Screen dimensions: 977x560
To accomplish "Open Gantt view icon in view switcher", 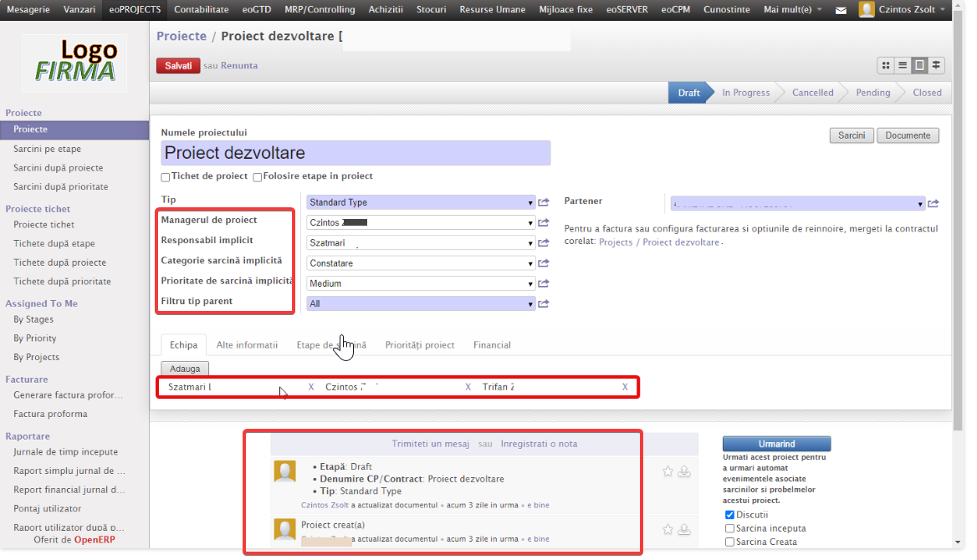I will pos(936,65).
